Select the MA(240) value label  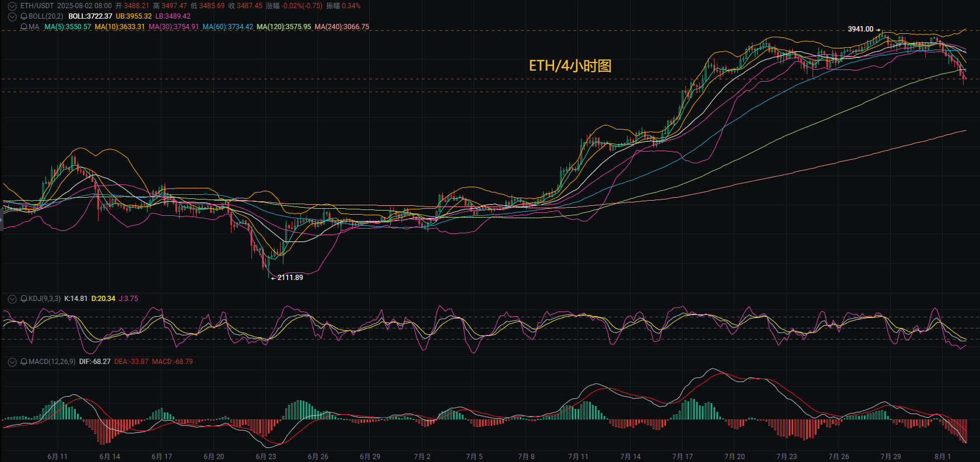(x=342, y=27)
